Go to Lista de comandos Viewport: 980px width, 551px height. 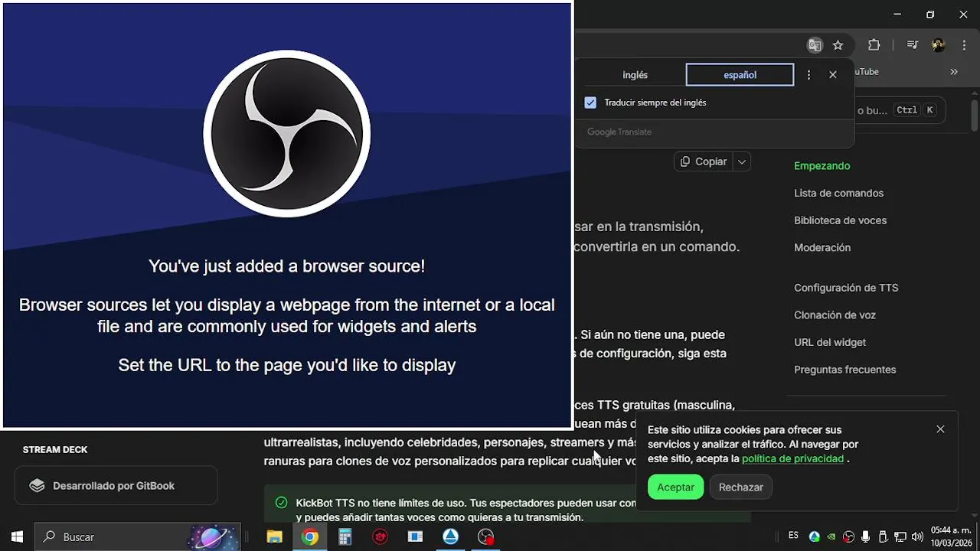pyautogui.click(x=838, y=194)
